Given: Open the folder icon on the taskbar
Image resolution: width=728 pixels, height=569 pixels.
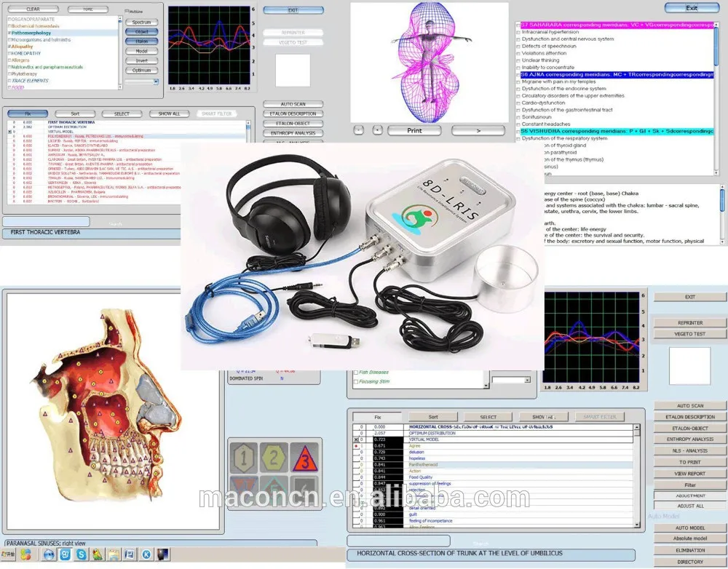Looking at the screenshot, I should [114, 554].
